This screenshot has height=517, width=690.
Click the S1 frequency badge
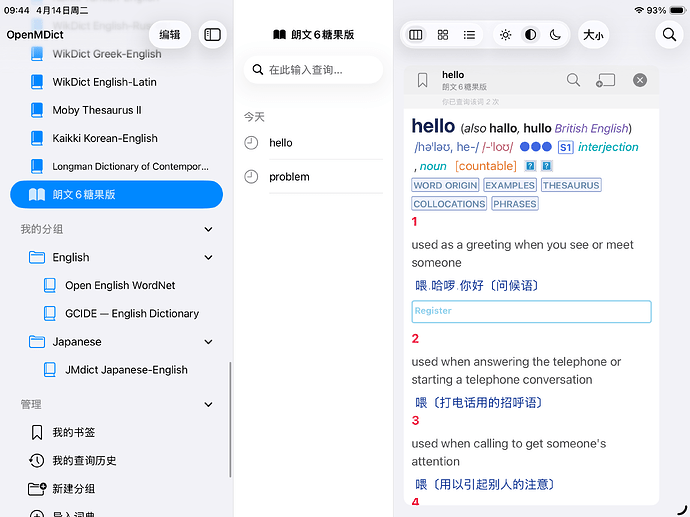tap(565, 147)
